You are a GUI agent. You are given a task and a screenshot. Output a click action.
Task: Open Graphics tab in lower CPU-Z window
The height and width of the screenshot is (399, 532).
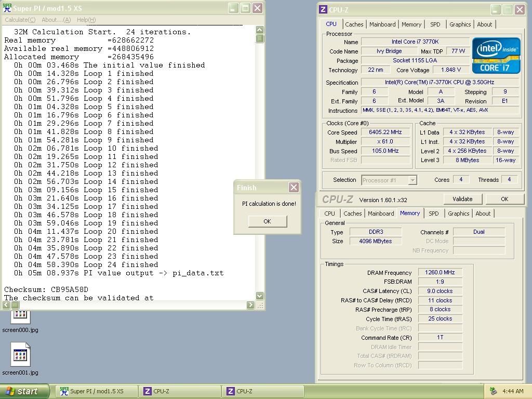pos(458,214)
